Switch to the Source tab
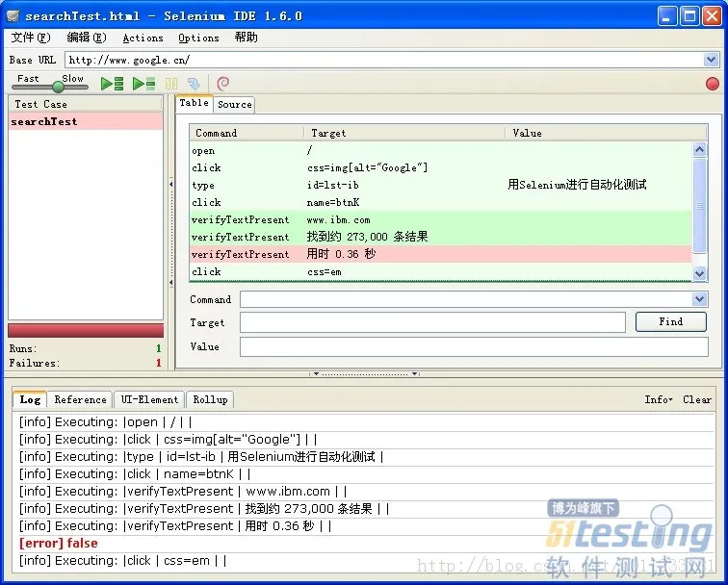728x585 pixels. click(234, 104)
